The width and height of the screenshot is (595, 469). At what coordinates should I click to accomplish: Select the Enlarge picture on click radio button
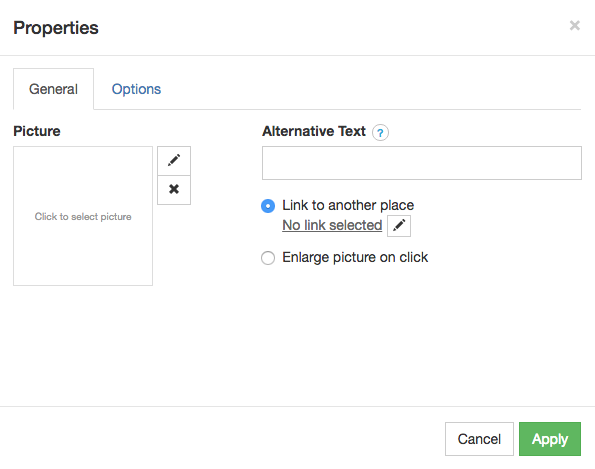click(268, 258)
